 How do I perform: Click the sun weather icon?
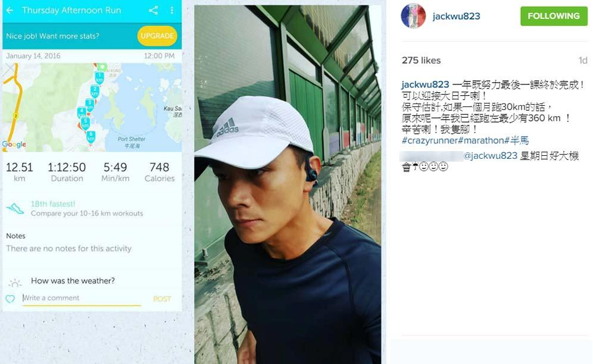pos(15,283)
